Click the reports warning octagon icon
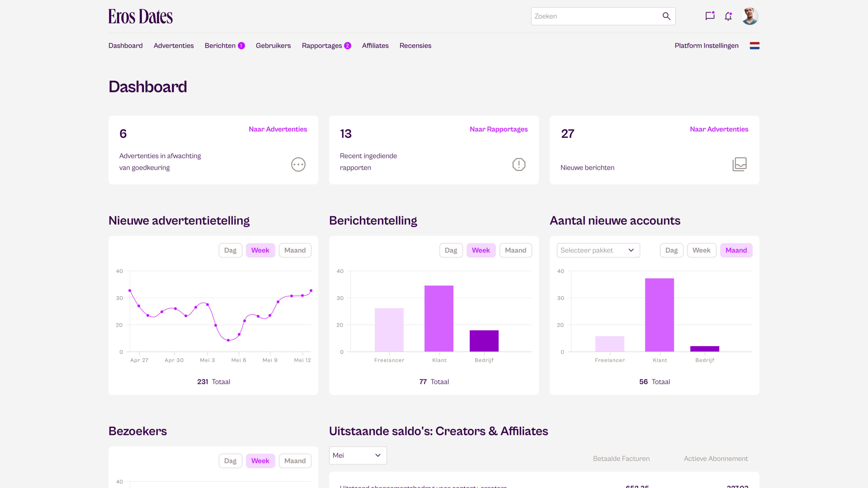The image size is (868, 488). coord(519,165)
